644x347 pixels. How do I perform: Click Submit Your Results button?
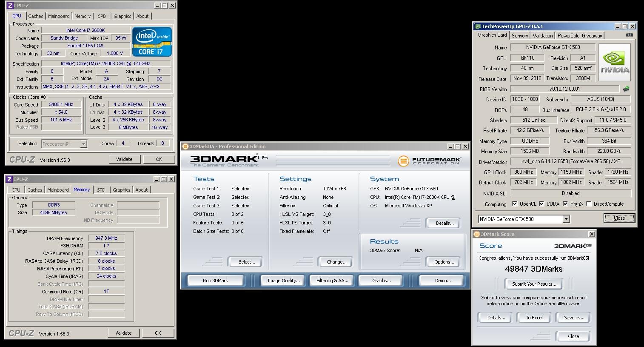point(534,284)
